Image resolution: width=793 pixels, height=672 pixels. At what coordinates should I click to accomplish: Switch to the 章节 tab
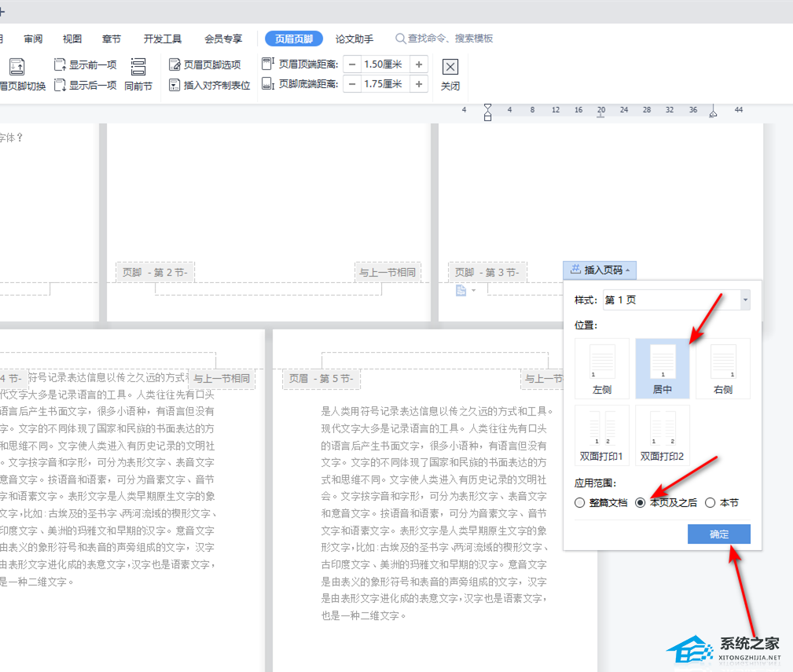click(x=112, y=39)
